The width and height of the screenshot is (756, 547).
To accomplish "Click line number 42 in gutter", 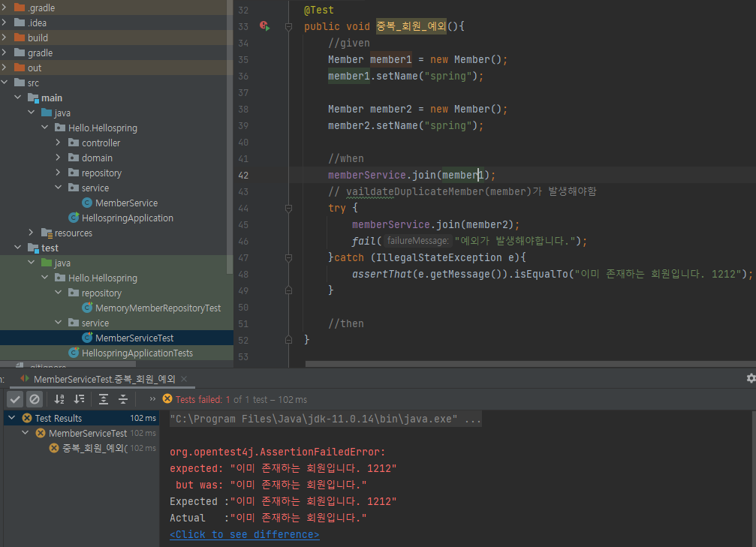I will pyautogui.click(x=243, y=176).
